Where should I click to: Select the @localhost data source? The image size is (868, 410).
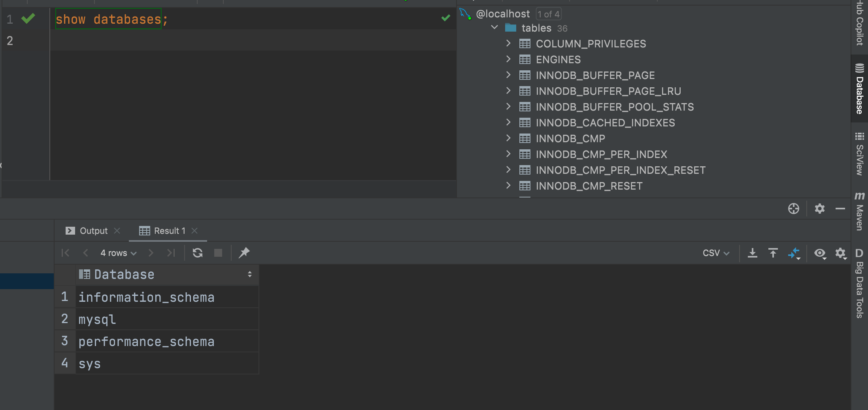(x=503, y=14)
